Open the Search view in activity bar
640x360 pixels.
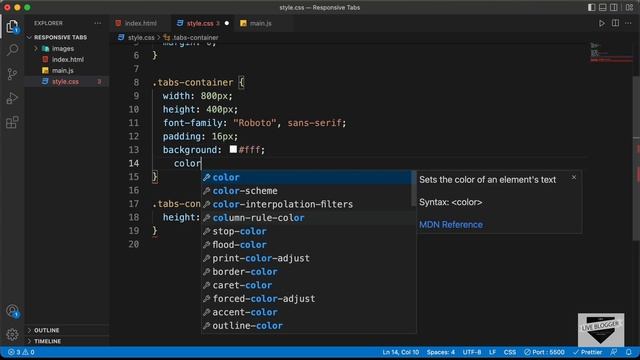12,50
